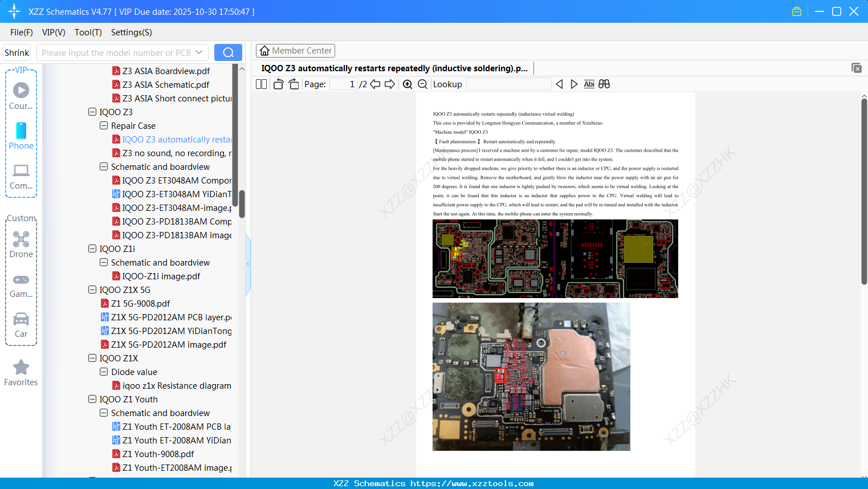This screenshot has height=489, width=868.
Task: Click the document vertical scrollbar
Action: pyautogui.click(x=864, y=191)
